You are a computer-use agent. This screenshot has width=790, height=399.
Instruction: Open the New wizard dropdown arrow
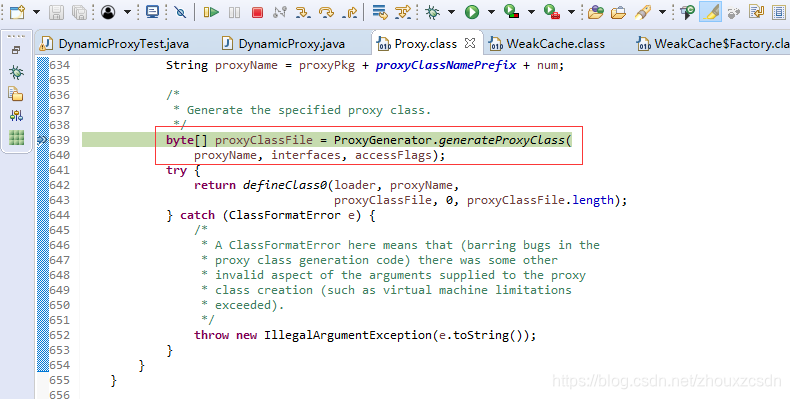pos(36,12)
